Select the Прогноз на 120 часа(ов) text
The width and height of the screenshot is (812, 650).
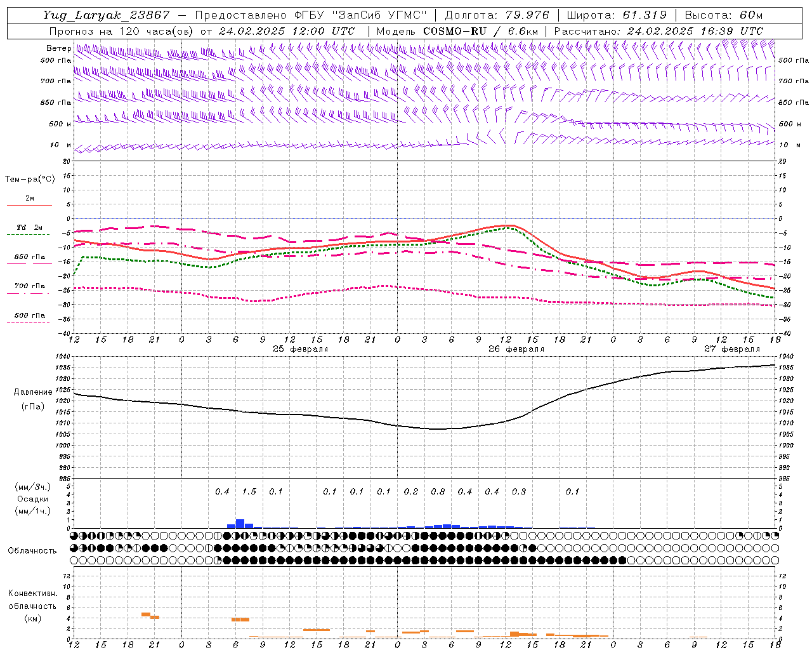121,31
